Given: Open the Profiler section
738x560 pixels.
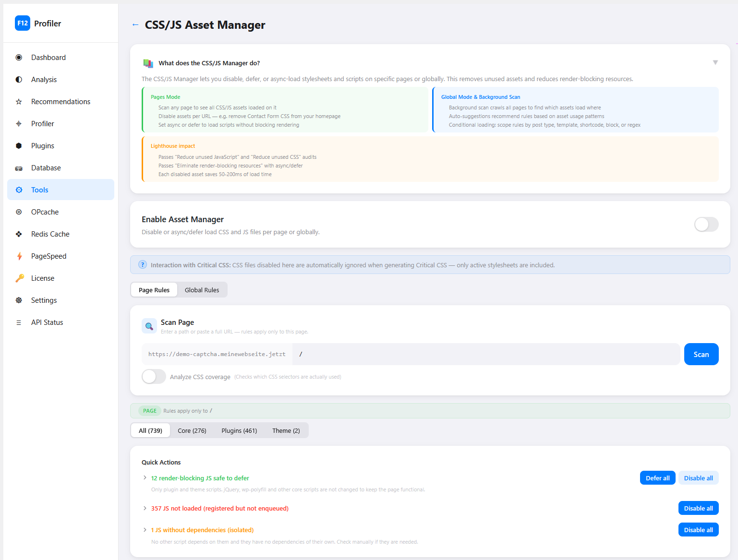Looking at the screenshot, I should click(43, 123).
